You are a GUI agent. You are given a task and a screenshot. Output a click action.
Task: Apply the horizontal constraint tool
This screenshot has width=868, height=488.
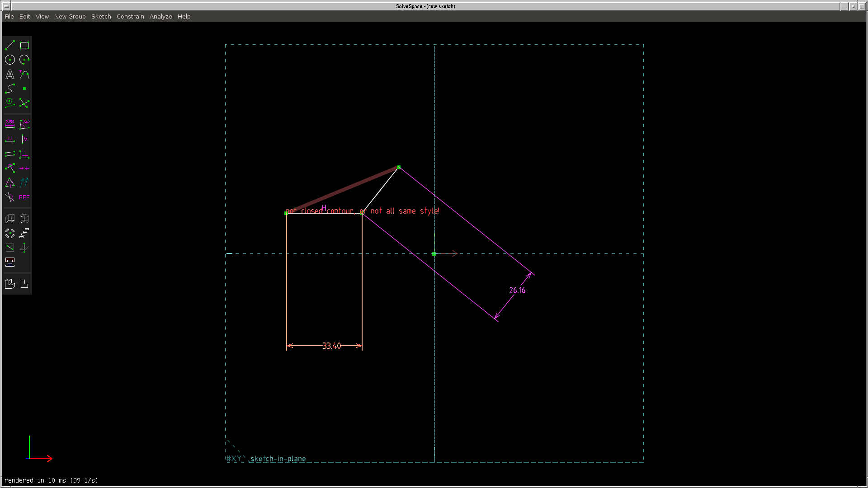(10, 139)
